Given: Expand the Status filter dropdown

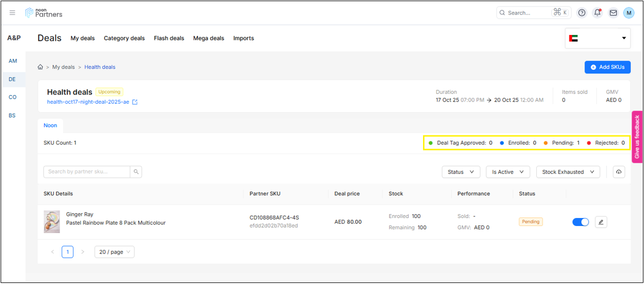Looking at the screenshot, I should click(x=461, y=172).
